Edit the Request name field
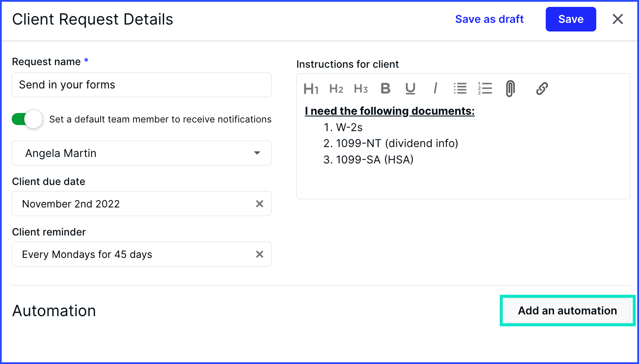Screen dimensions: 639x364 (x=142, y=85)
